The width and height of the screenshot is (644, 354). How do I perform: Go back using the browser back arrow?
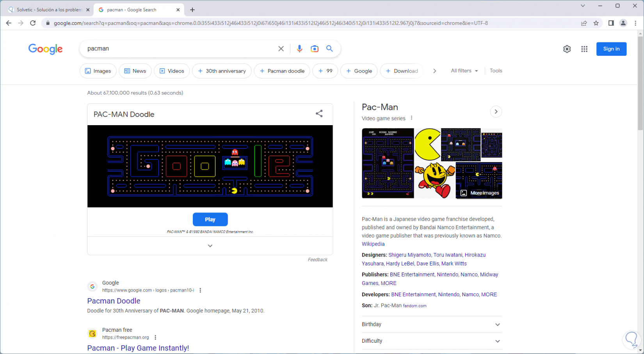9,23
